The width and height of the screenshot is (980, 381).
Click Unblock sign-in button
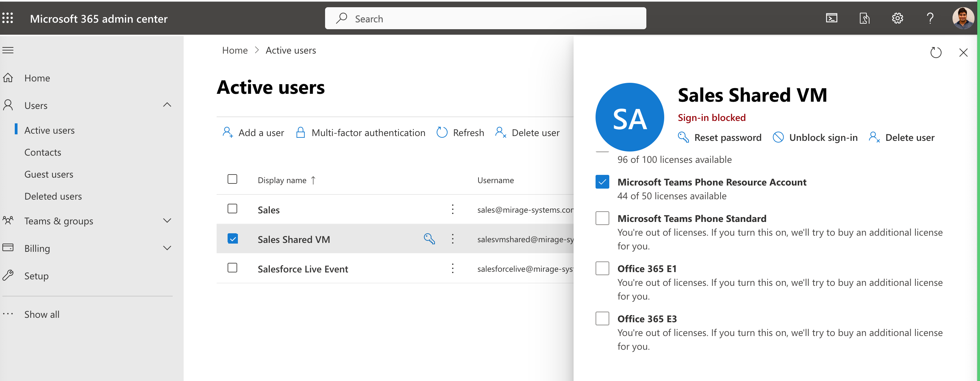(815, 137)
